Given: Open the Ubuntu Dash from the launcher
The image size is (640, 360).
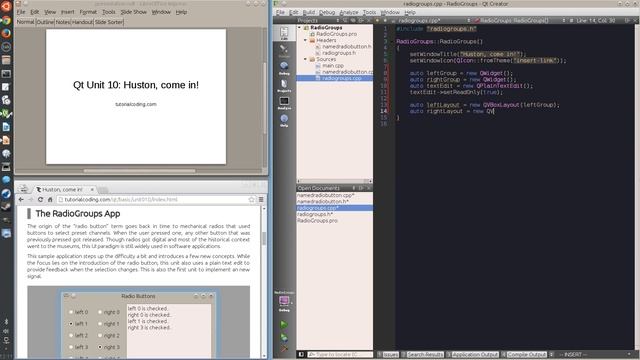Looking at the screenshot, I should pyautogui.click(x=6, y=7).
